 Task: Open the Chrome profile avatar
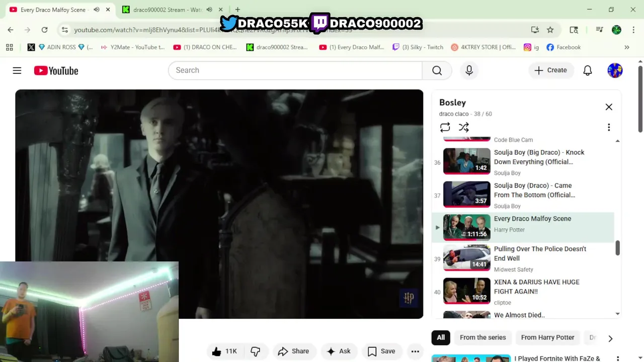tap(616, 30)
